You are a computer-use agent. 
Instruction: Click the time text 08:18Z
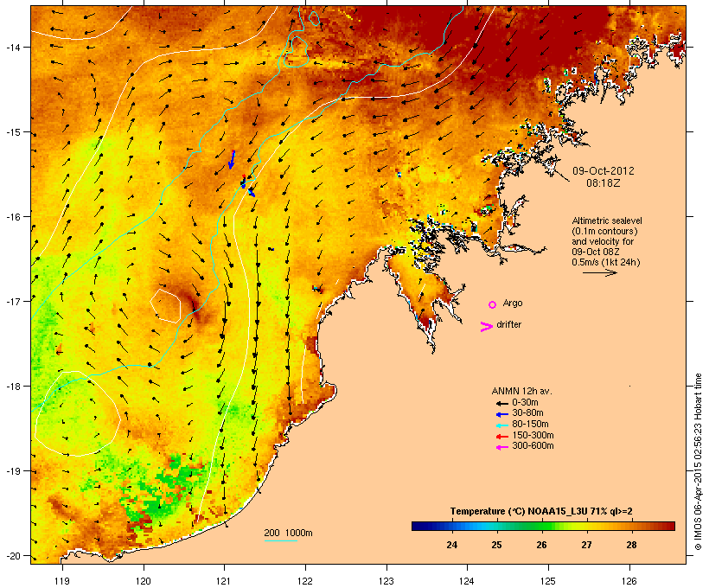pos(604,183)
